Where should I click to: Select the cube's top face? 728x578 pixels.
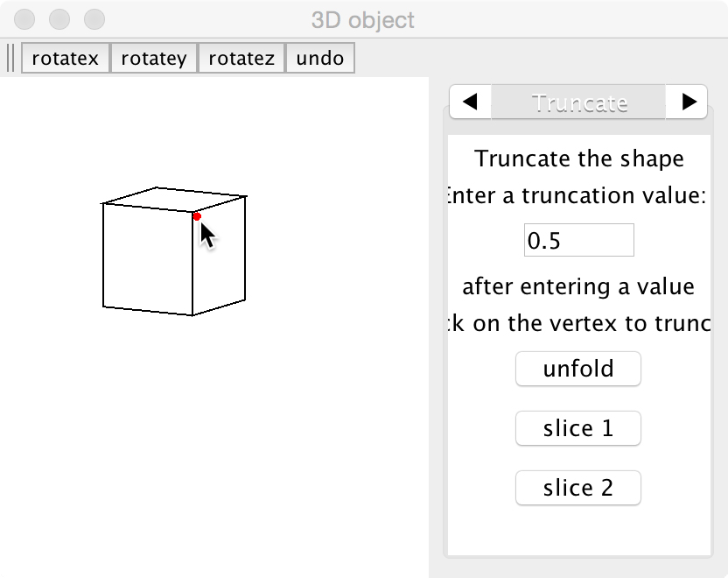[x=175, y=200]
